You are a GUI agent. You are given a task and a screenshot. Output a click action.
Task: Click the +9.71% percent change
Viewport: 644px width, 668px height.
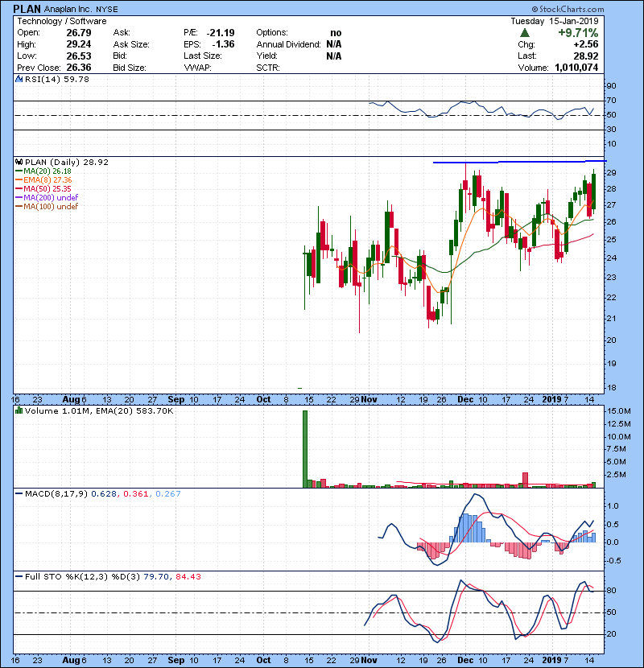(578, 33)
